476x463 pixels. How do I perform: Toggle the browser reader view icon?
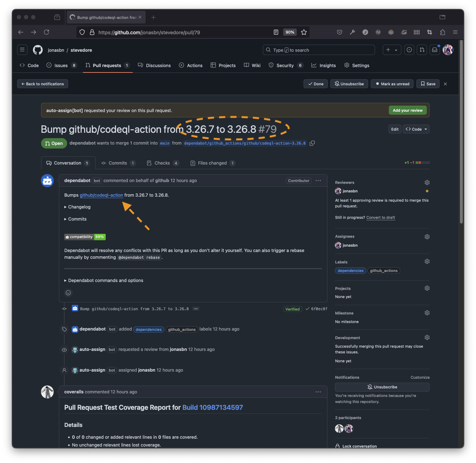click(276, 32)
